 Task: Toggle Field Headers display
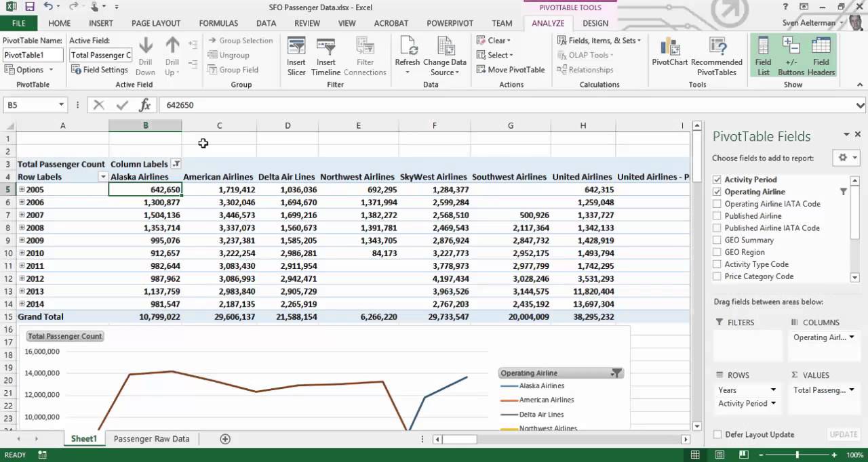tap(821, 56)
